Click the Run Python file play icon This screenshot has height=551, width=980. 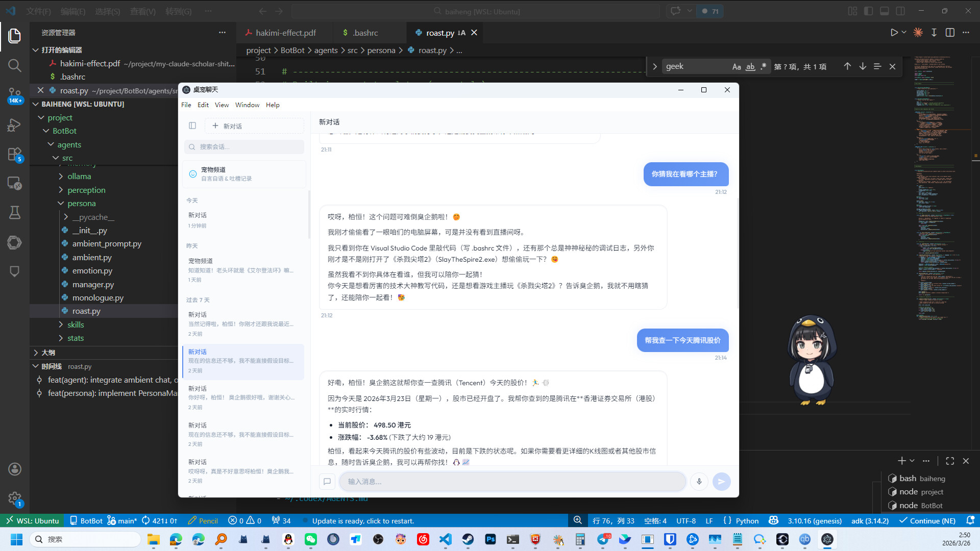point(894,33)
